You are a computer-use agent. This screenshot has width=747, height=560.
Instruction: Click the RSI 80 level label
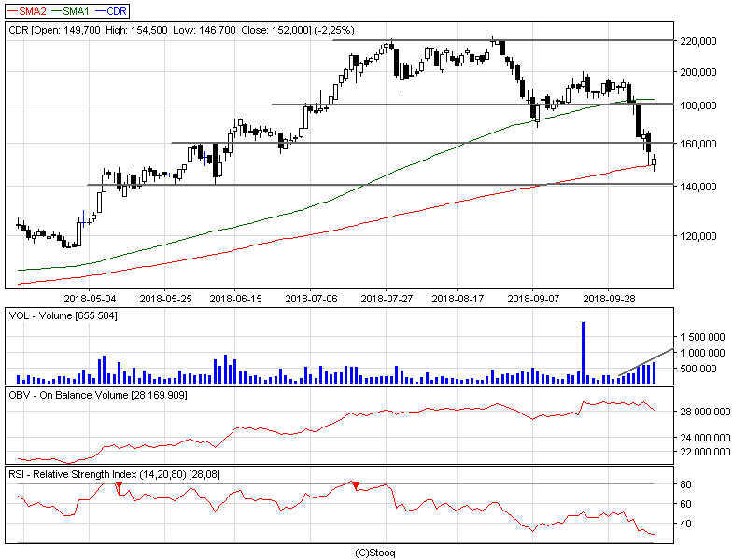click(x=685, y=484)
